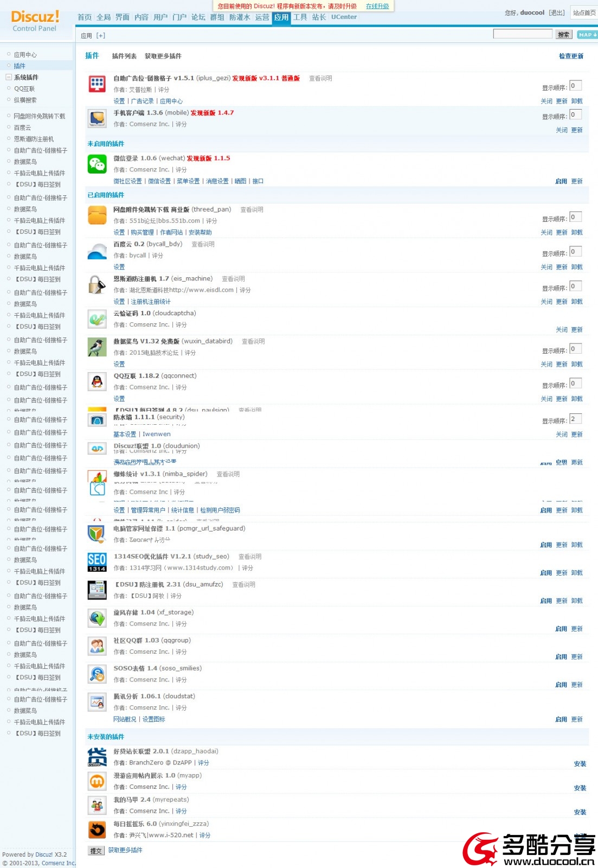Click the 社区QQ群 plugin icon

pyautogui.click(x=97, y=646)
